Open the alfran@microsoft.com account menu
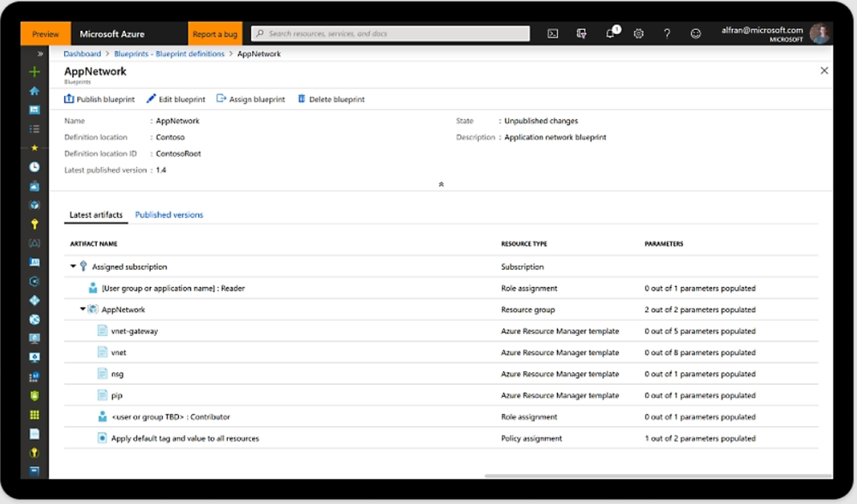 [762, 33]
